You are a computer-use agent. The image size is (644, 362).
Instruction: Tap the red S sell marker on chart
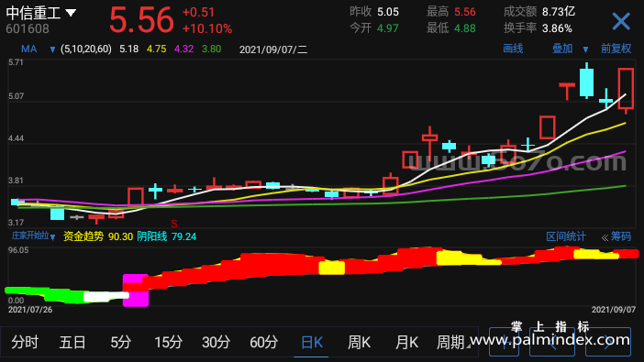coord(174,224)
